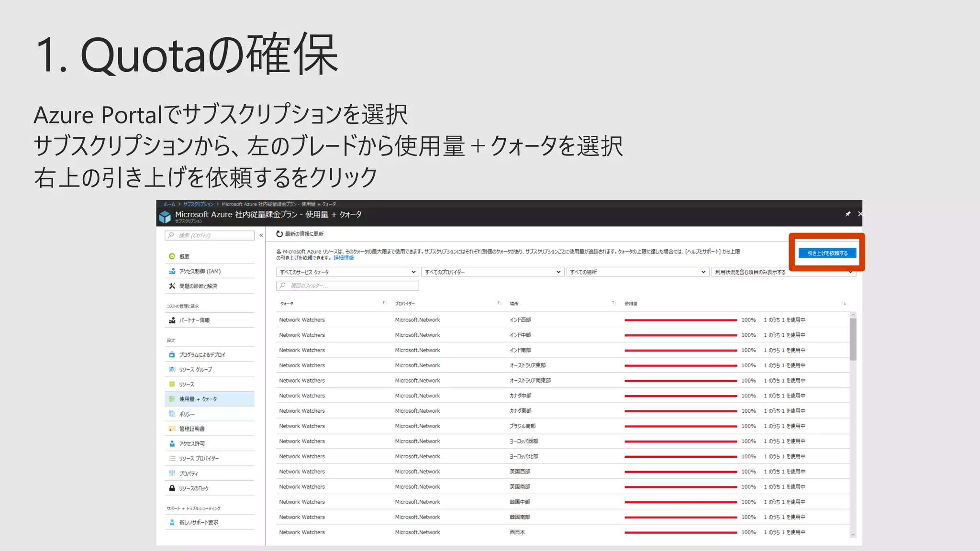Click サブスクリプション breadcrumb link
This screenshot has height=551, width=980.
click(198, 204)
